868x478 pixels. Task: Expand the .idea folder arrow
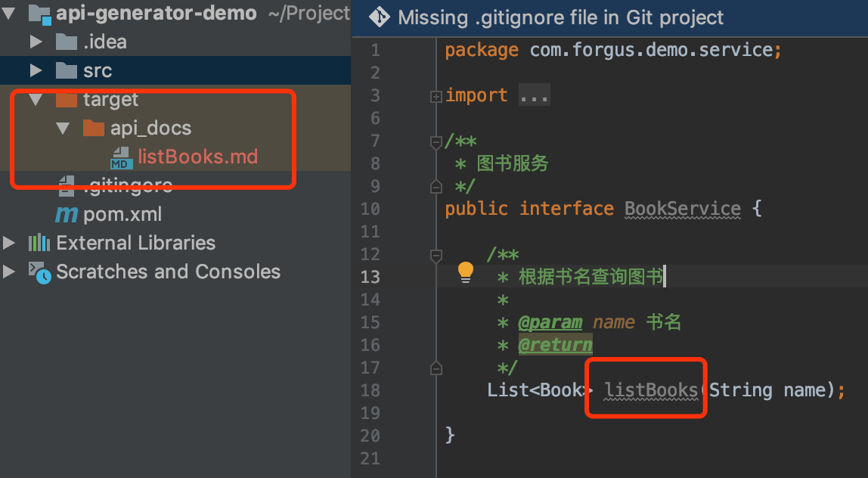(x=36, y=42)
